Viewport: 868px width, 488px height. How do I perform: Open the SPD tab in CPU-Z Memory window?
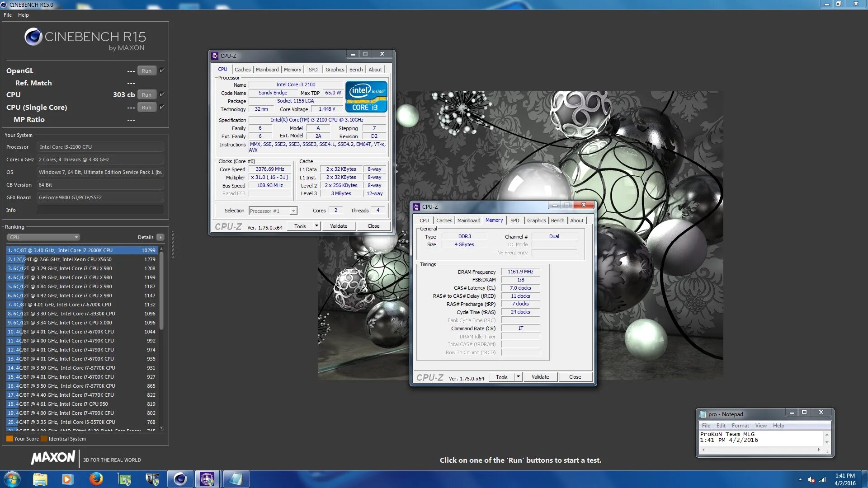(514, 221)
